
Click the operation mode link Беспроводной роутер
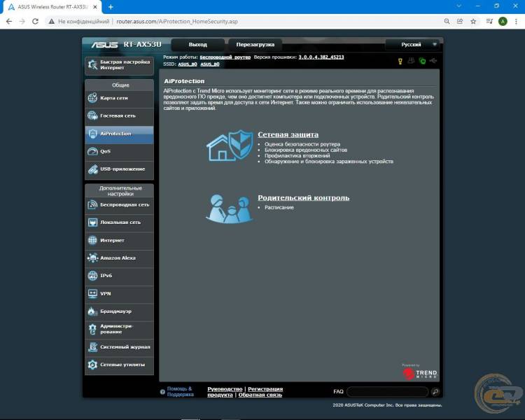225,57
